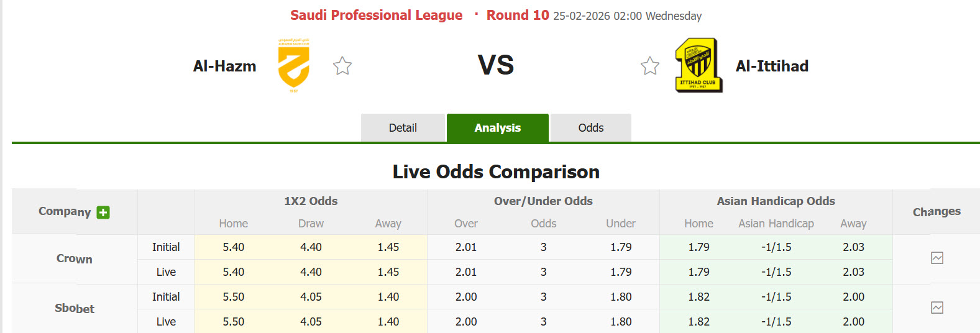Screen dimensions: 980x333
Task: Click the green plus icon beside Company
Action: [103, 212]
